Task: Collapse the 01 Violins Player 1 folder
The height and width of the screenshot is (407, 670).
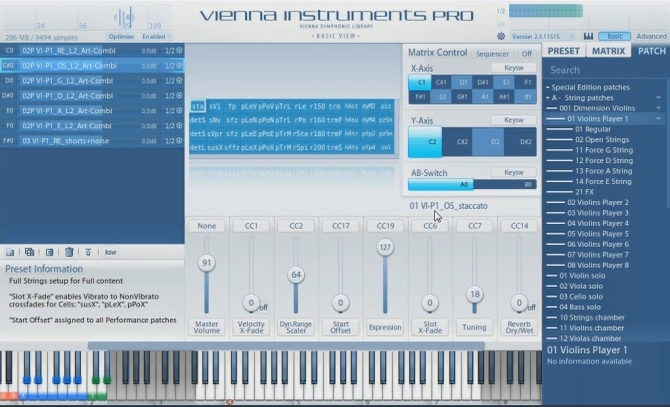Action: coord(658,119)
